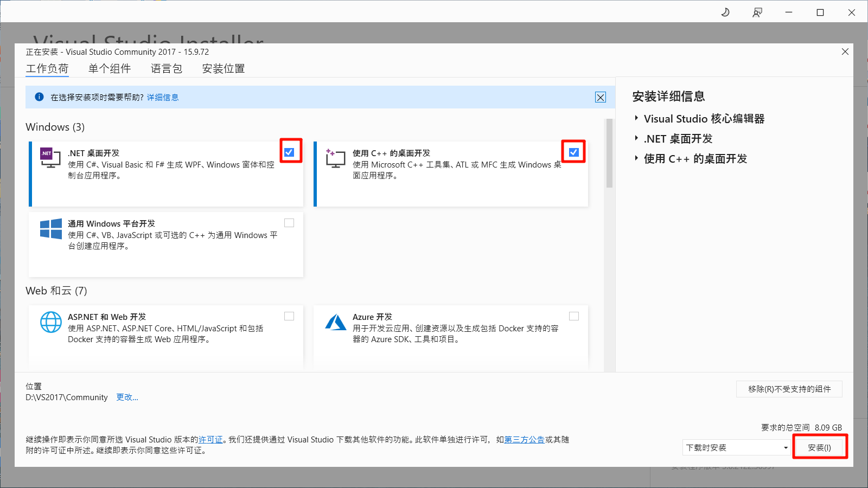Click the Azure development logo icon
868x488 pixels.
point(335,322)
